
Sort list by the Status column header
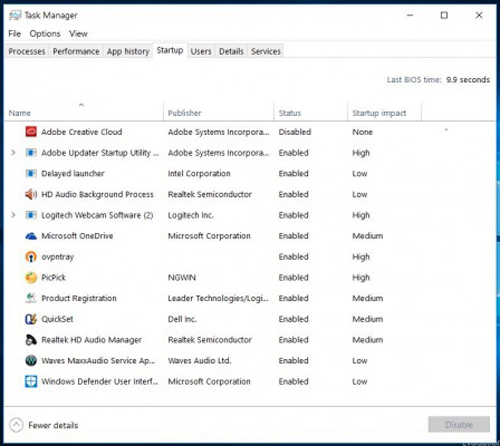290,113
